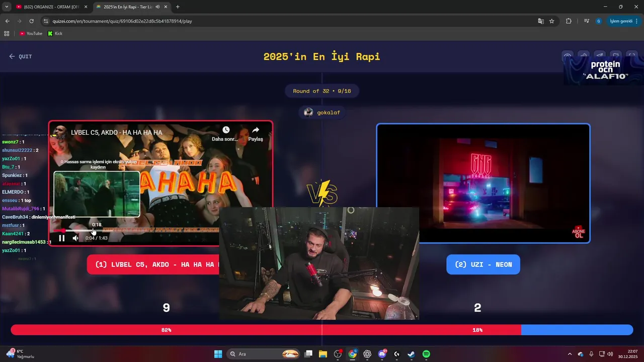Focus the quizei.com URL address field
The height and width of the screenshot is (362, 644).
pyautogui.click(x=292, y=21)
